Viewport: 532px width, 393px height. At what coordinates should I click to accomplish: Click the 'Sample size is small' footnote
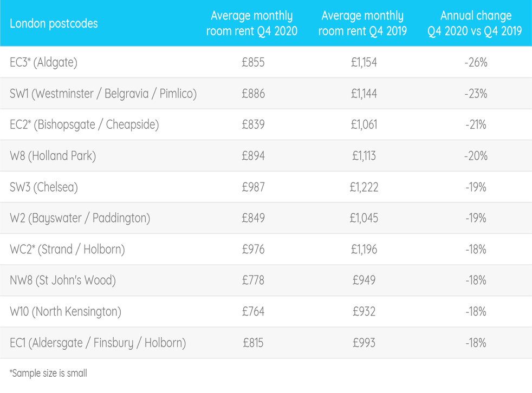48,373
